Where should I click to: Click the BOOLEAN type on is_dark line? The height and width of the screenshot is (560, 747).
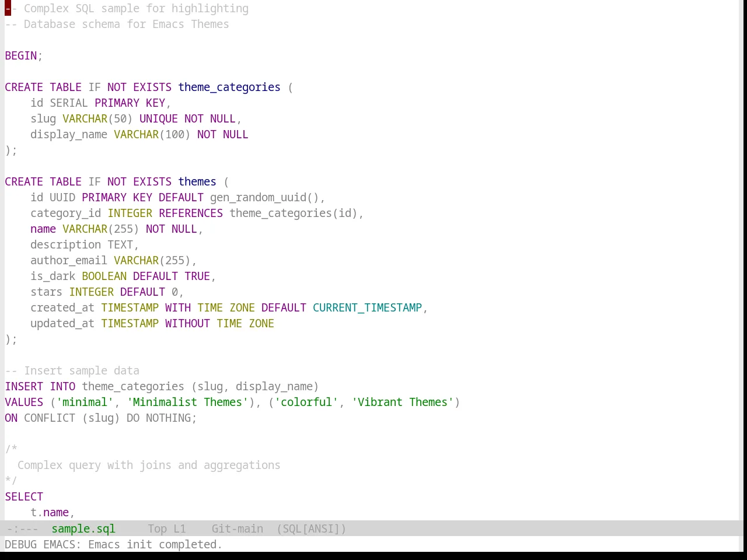(104, 276)
